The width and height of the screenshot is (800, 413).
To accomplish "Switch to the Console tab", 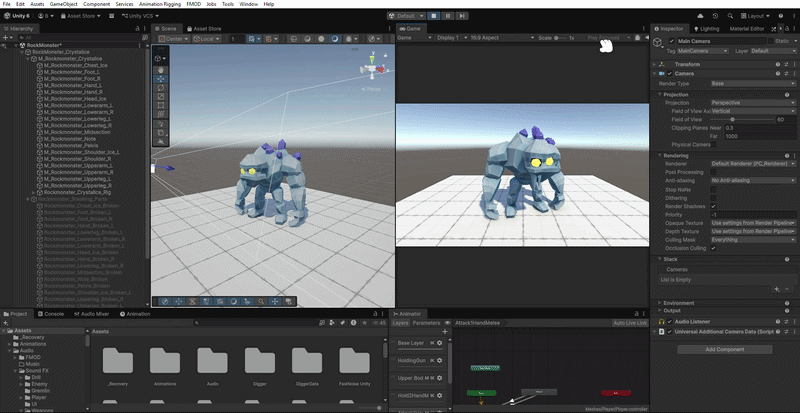I will tap(50, 314).
